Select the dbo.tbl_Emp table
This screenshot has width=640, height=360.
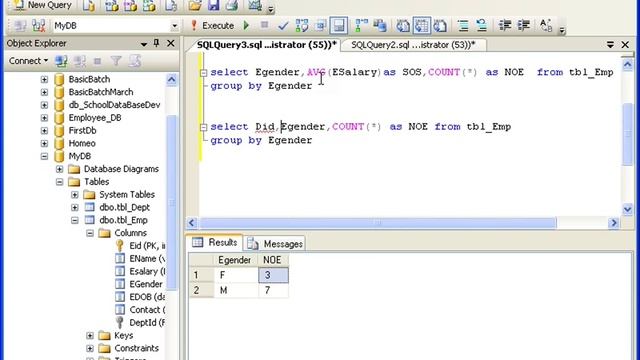(123, 220)
